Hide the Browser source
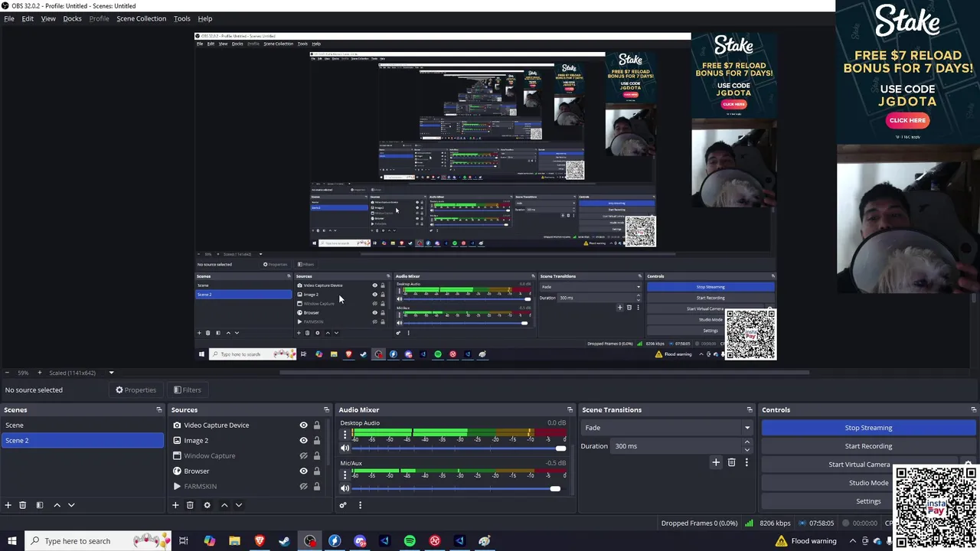 [303, 471]
